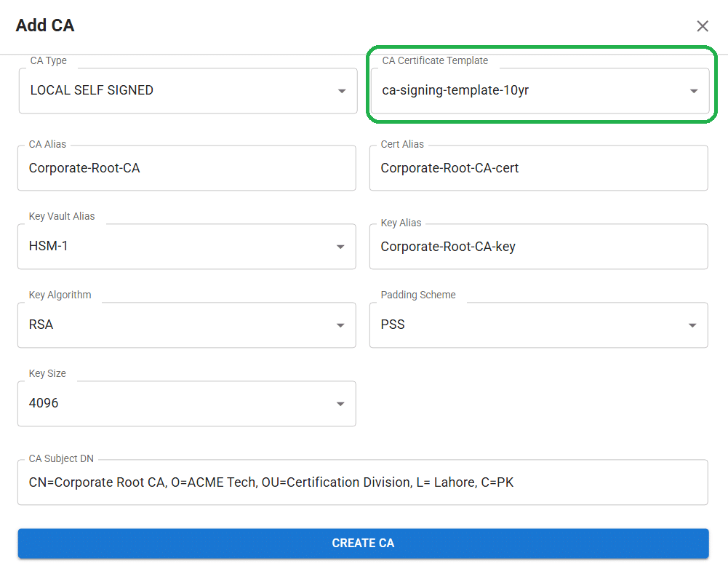Open the Key Size dropdown arrow
Screen dimensions: 728x577
341,403
